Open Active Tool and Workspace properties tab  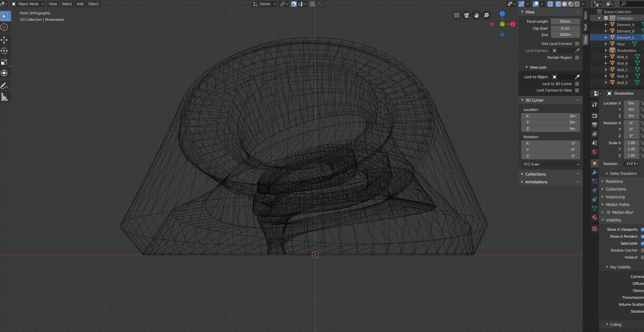(594, 104)
